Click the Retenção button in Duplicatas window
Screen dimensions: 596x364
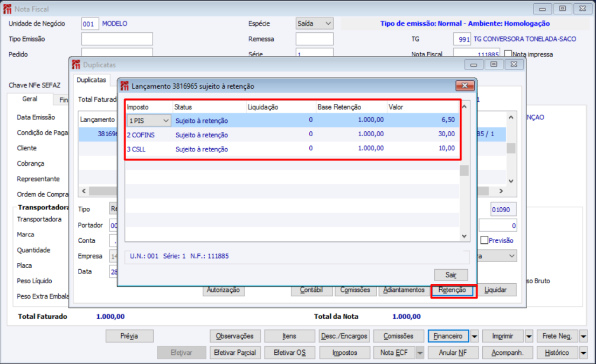click(452, 290)
